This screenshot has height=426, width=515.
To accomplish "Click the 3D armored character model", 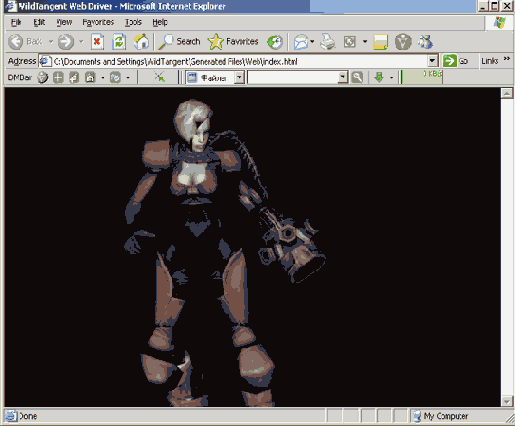I will 213,253.
